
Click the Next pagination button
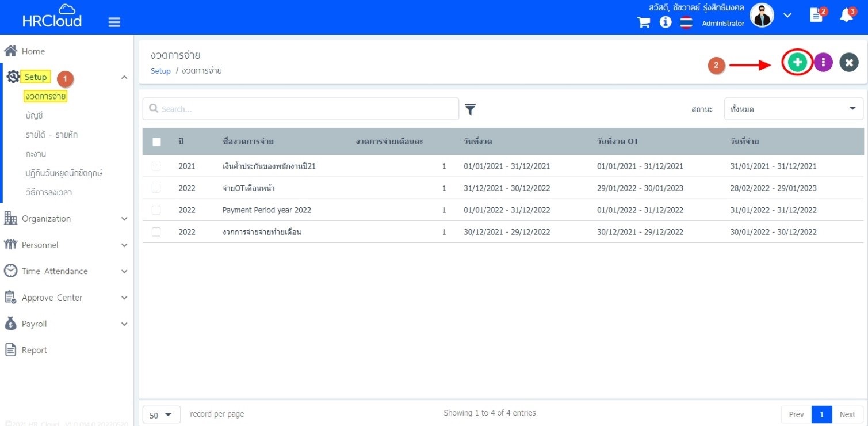847,414
